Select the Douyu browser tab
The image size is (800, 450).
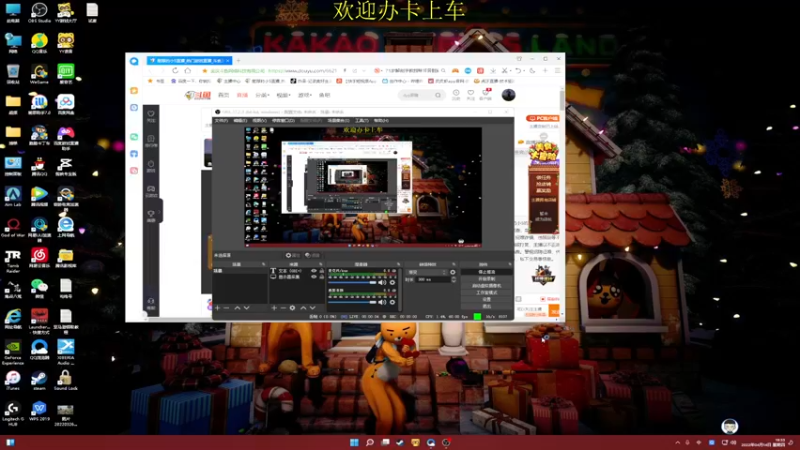tap(189, 60)
